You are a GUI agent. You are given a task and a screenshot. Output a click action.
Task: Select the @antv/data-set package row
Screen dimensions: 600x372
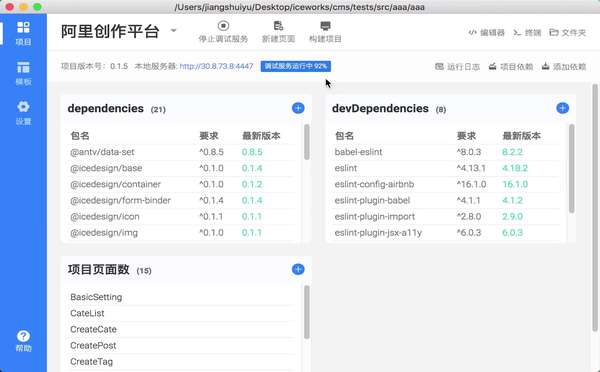click(183, 152)
